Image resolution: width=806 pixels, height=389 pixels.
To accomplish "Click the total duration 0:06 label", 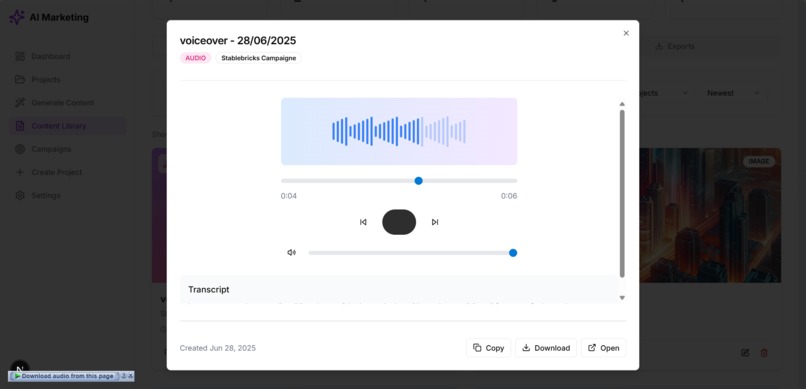I will point(509,196).
